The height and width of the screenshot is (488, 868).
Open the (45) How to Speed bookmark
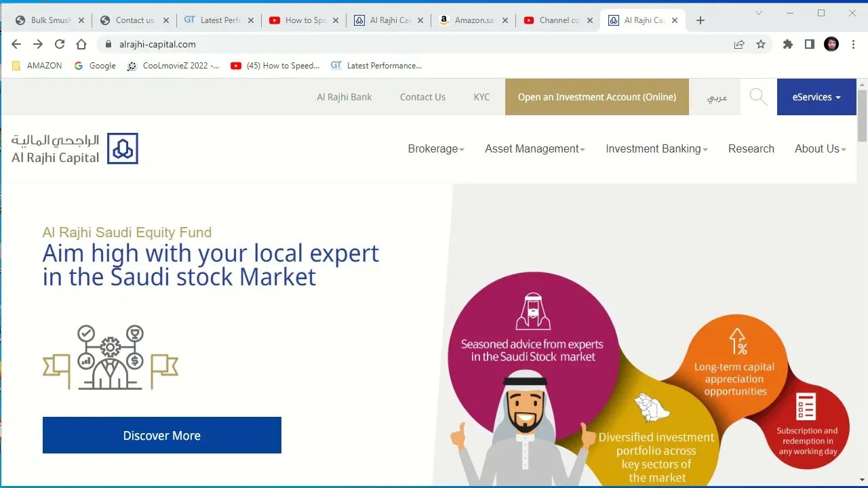click(x=275, y=66)
